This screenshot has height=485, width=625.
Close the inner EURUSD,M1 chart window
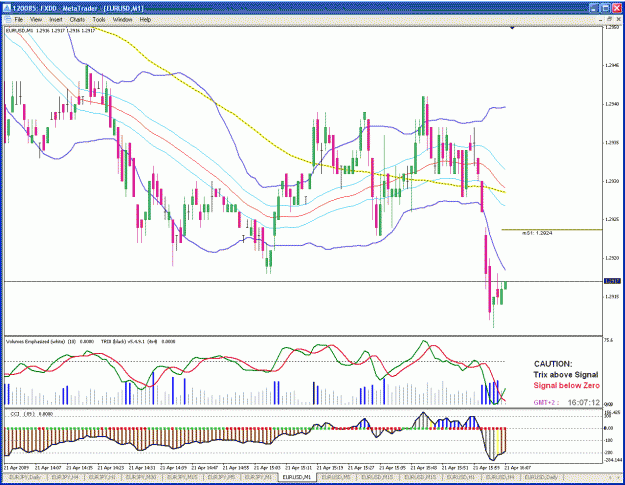pos(618,20)
